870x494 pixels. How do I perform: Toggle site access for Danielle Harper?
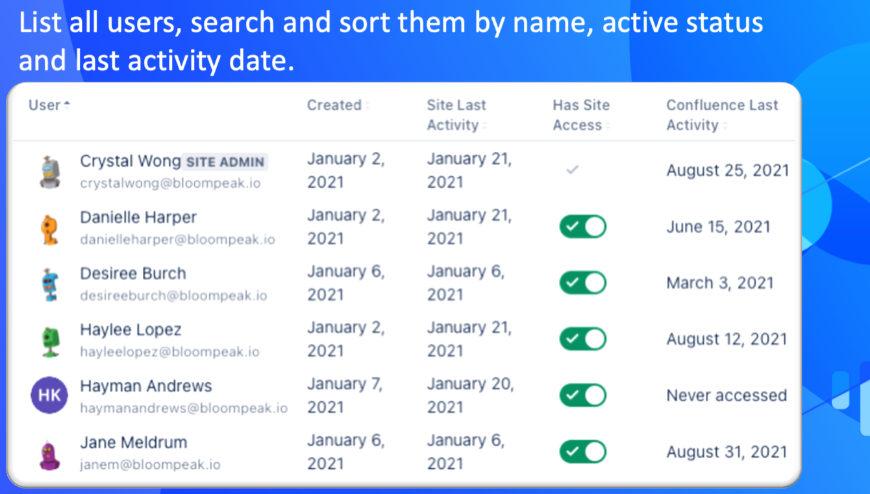(x=582, y=227)
